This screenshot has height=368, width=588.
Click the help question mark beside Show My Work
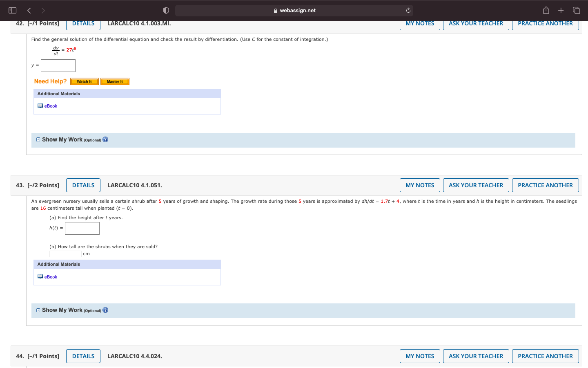click(105, 139)
